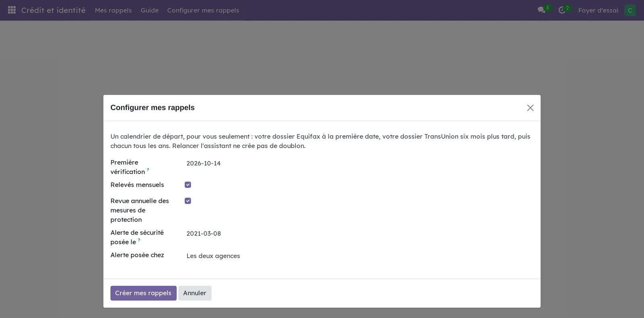The width and height of the screenshot is (644, 318).
Task: Open Configurer mes rappels menu item
Action: [x=203, y=10]
